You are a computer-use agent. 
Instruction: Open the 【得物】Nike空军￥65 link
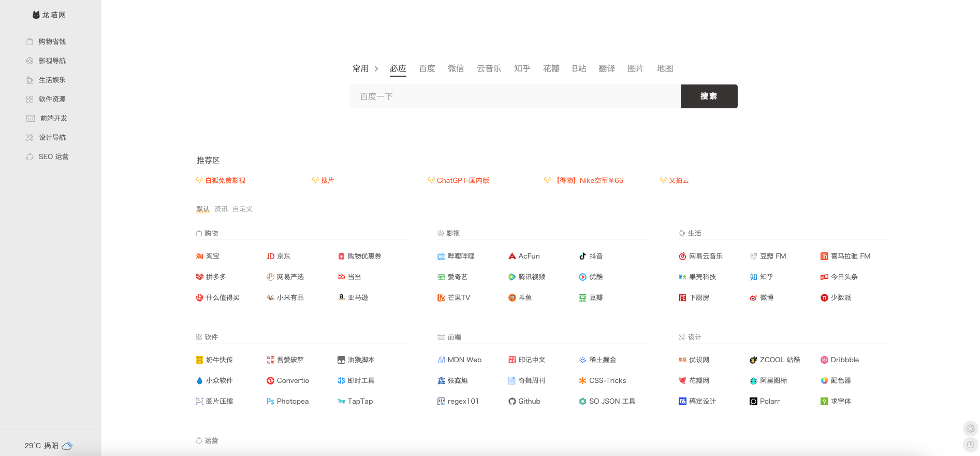tap(588, 180)
